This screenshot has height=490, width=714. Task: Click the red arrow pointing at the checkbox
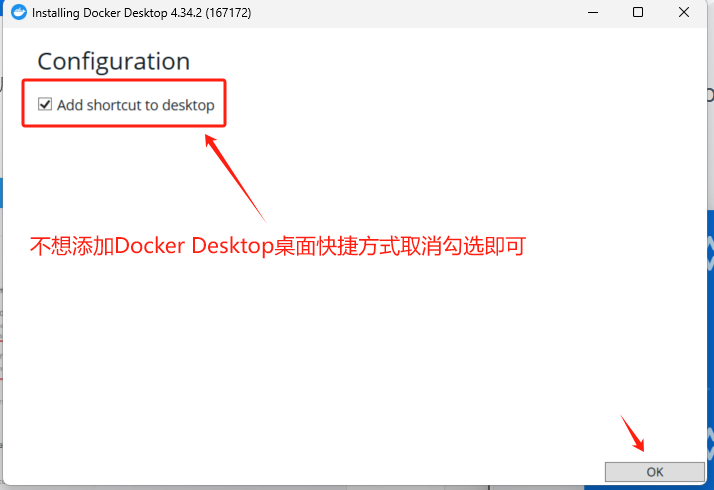(234, 177)
